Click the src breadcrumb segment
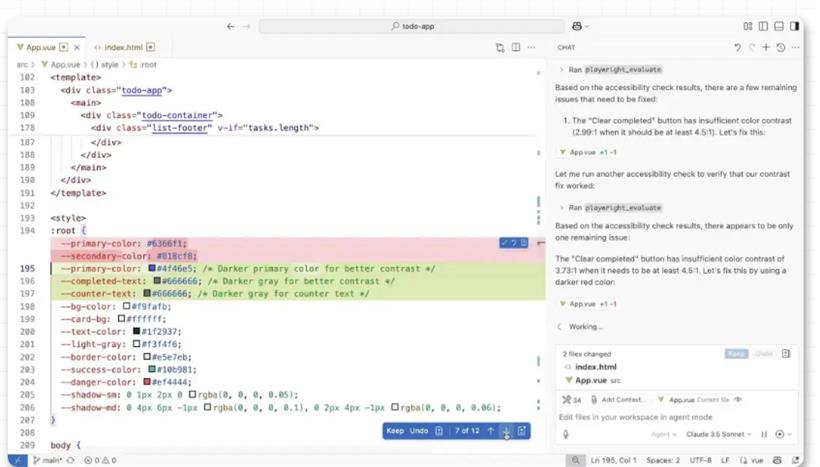The width and height of the screenshot is (820, 467). coord(22,65)
